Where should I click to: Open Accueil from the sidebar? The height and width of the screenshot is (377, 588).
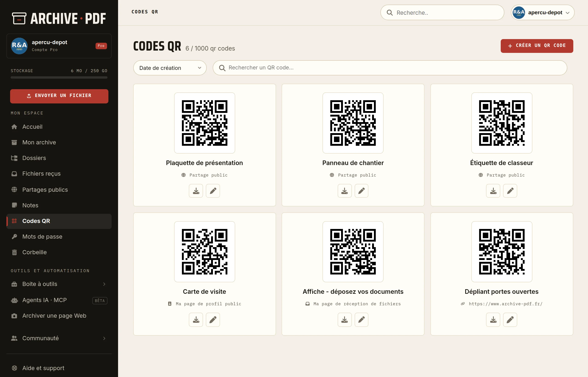59,127
